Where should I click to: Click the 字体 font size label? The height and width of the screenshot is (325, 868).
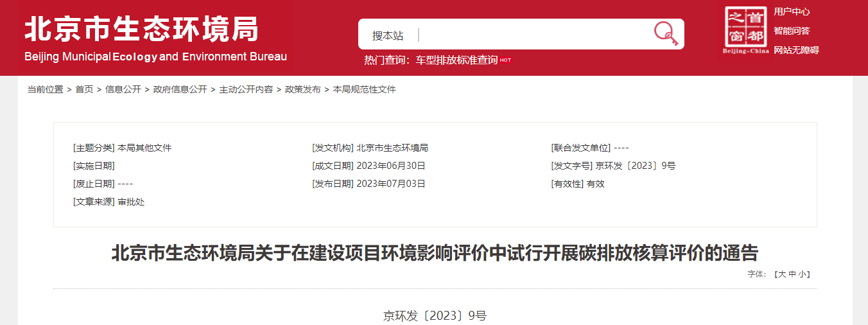[x=757, y=274]
